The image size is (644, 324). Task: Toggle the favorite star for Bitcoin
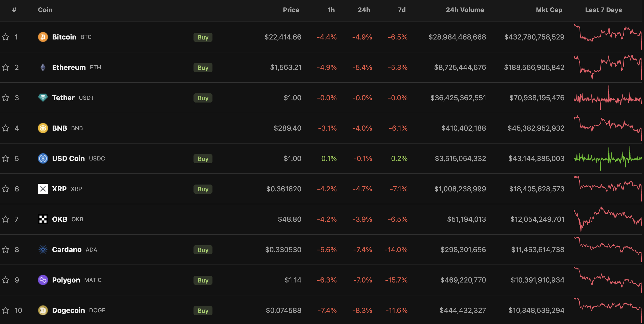click(6, 37)
